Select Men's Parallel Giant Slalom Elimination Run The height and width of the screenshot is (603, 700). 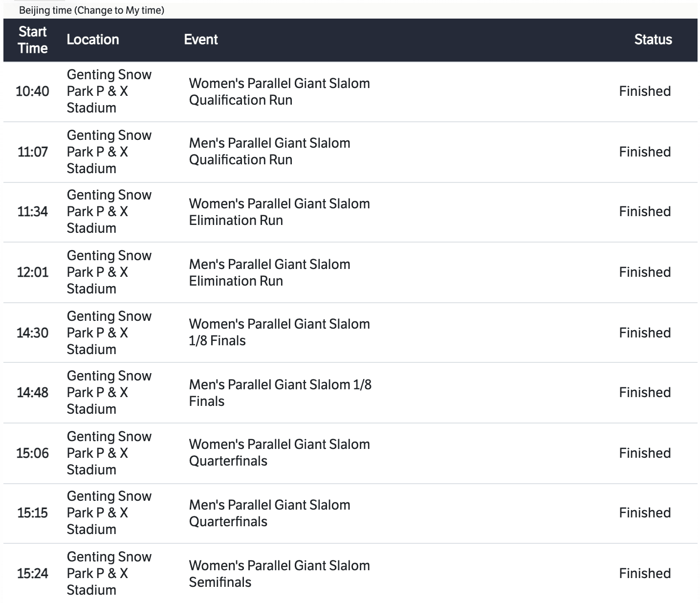pos(269,272)
